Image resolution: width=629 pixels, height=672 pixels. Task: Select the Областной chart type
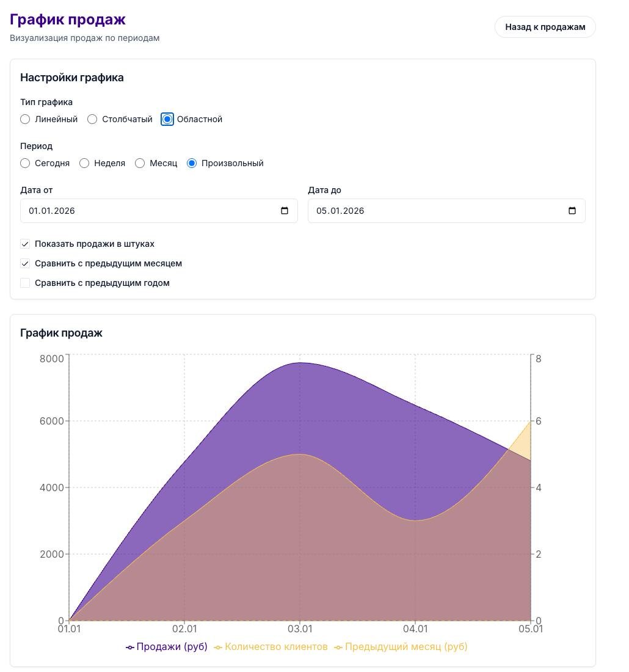coord(167,119)
